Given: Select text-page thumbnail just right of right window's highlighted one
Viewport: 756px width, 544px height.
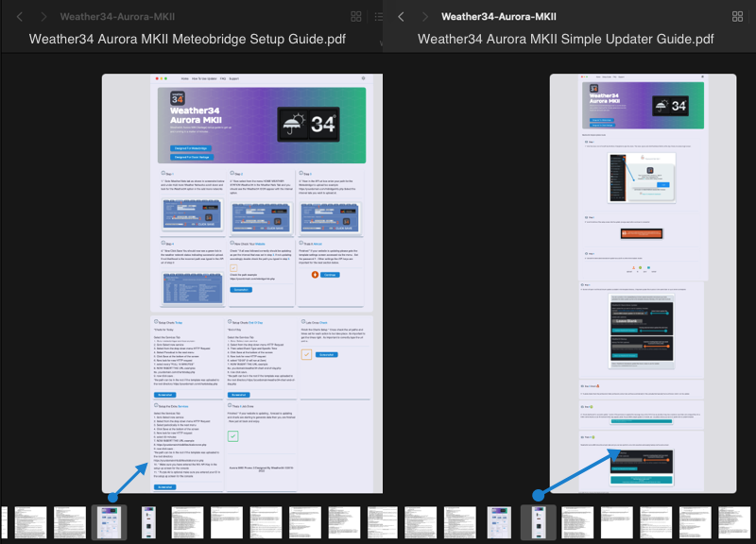Looking at the screenshot, I should (x=577, y=522).
